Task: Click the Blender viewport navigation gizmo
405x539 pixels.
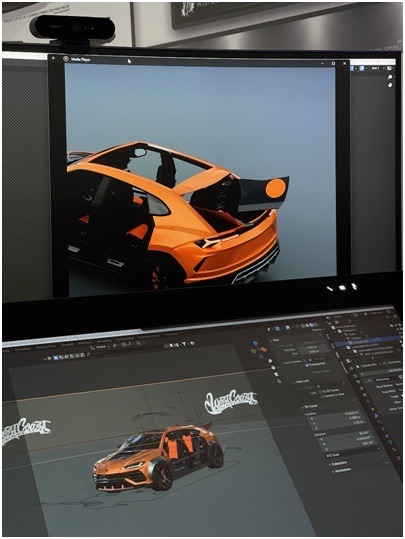Action: (x=258, y=350)
